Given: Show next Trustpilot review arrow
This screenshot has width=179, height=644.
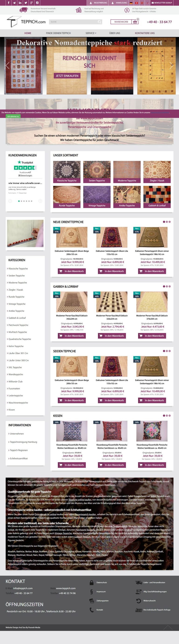Looking at the screenshot, I should pos(40,201).
